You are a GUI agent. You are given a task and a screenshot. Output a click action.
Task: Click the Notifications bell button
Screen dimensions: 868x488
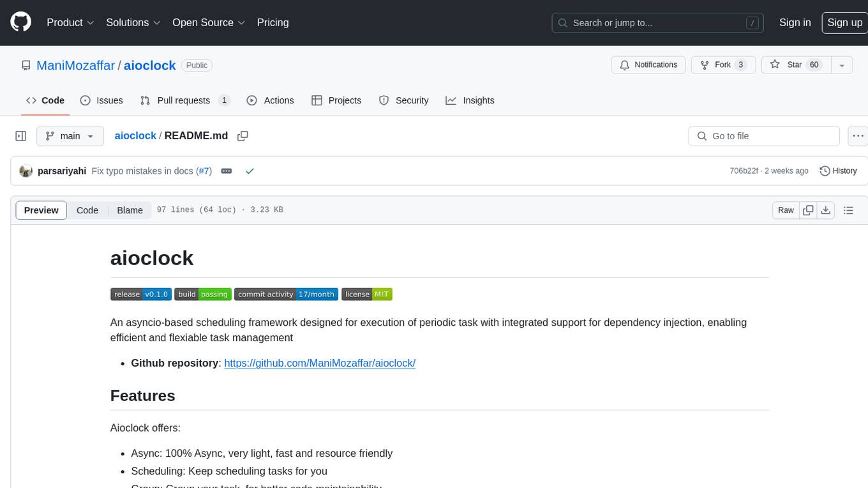click(648, 65)
